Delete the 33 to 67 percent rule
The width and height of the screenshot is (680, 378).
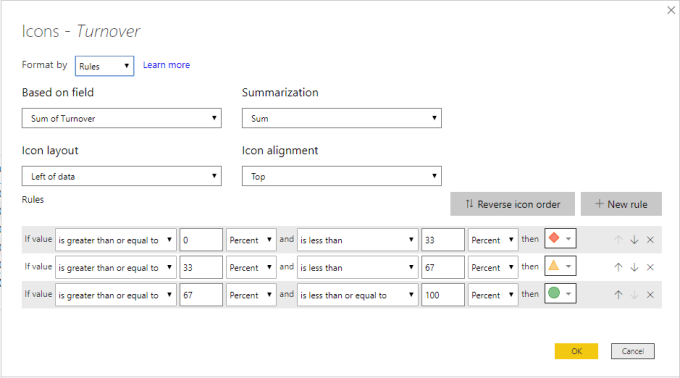click(650, 267)
